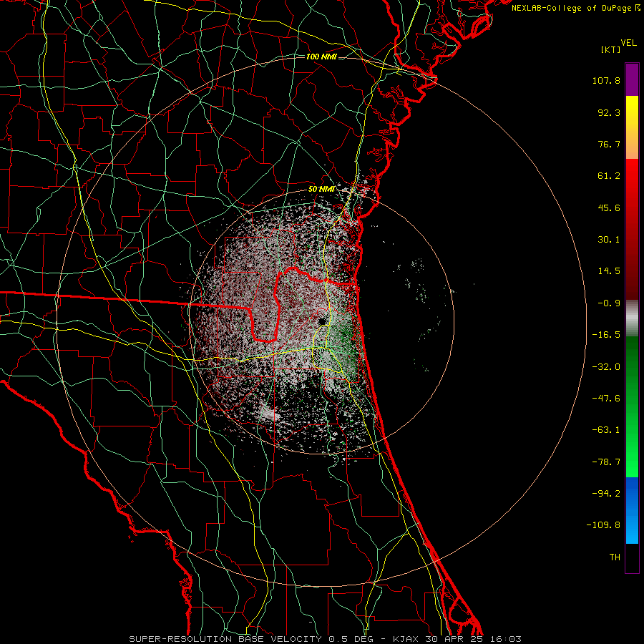Viewport: 644px width, 644px height.
Task: Click the -32.0 legend value
Action: pos(606,367)
